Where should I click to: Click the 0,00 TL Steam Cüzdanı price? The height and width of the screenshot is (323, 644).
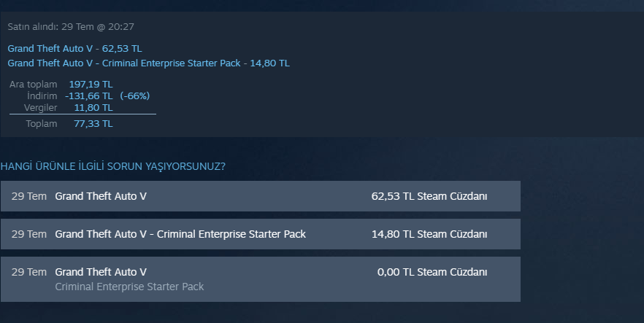432,272
